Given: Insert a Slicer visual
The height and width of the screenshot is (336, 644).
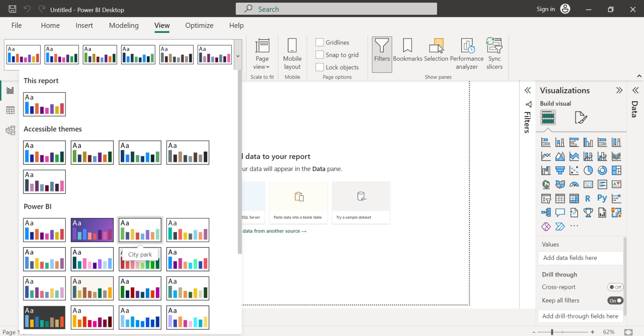Looking at the screenshot, I should (546, 198).
